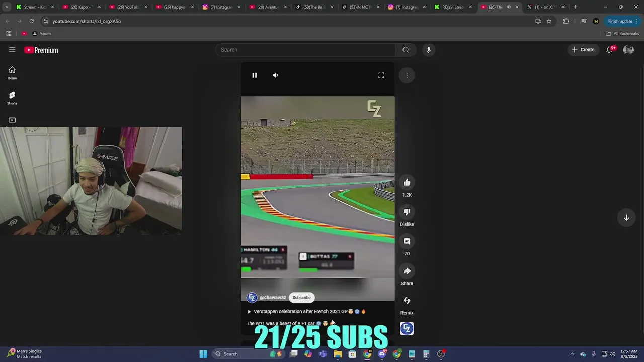
Task: Reload the current page
Action: pos(31,21)
